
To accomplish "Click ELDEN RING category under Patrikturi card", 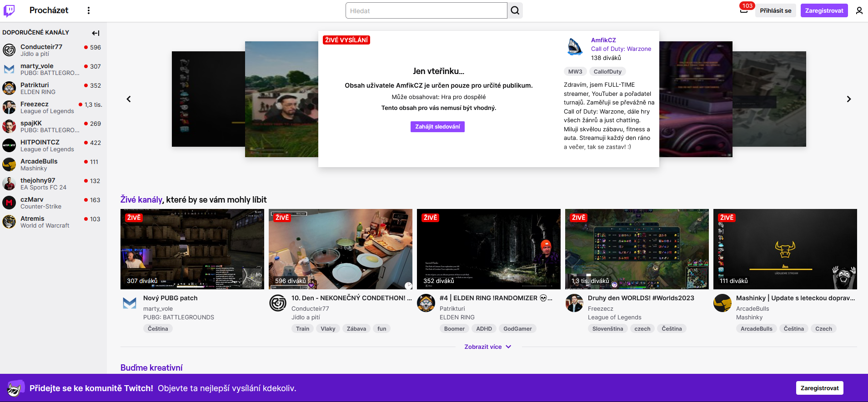I will (x=457, y=317).
